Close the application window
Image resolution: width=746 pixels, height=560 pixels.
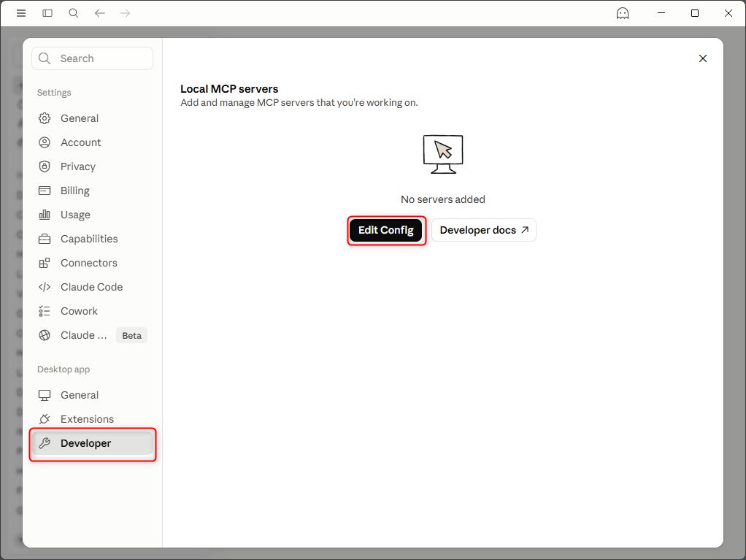(728, 13)
